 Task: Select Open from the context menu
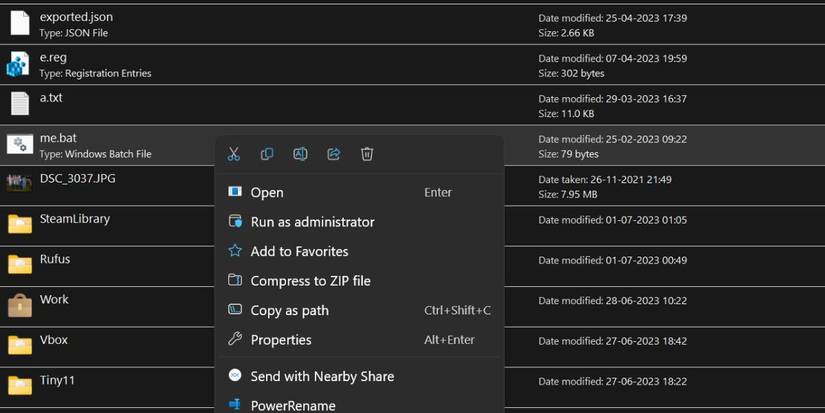267,193
